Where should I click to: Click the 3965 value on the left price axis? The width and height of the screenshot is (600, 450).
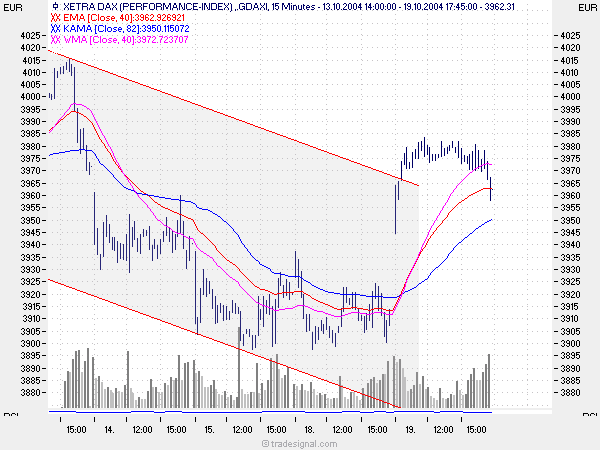[x=30, y=183]
